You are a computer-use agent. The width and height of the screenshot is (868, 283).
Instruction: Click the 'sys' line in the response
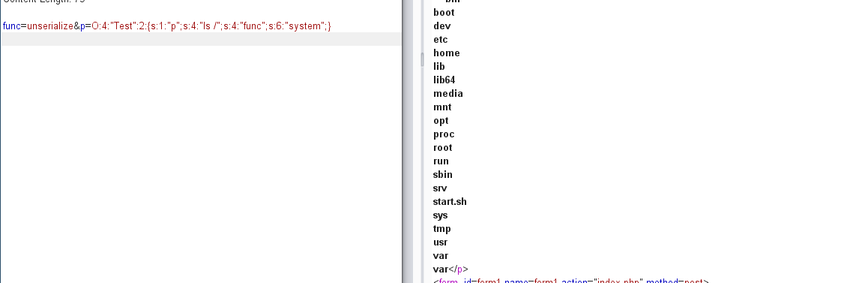(440, 215)
